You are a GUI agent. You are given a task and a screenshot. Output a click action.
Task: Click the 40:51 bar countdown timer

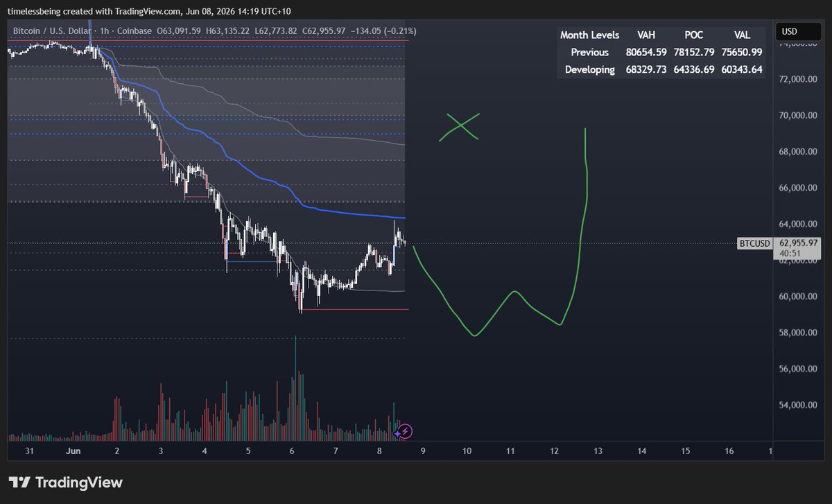791,254
